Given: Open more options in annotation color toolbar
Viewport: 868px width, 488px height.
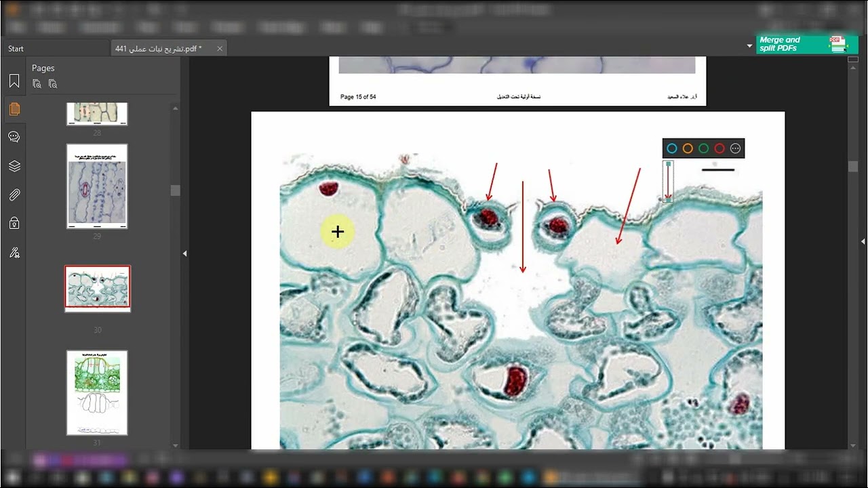Looking at the screenshot, I should (x=735, y=148).
